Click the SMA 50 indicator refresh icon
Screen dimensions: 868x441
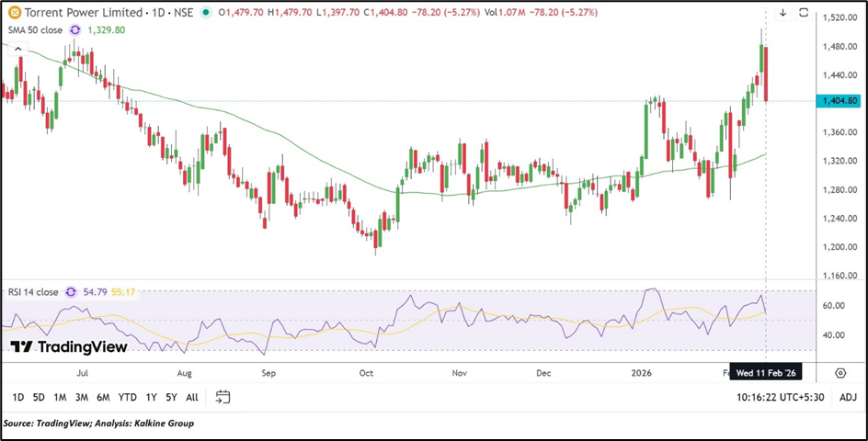click(74, 30)
